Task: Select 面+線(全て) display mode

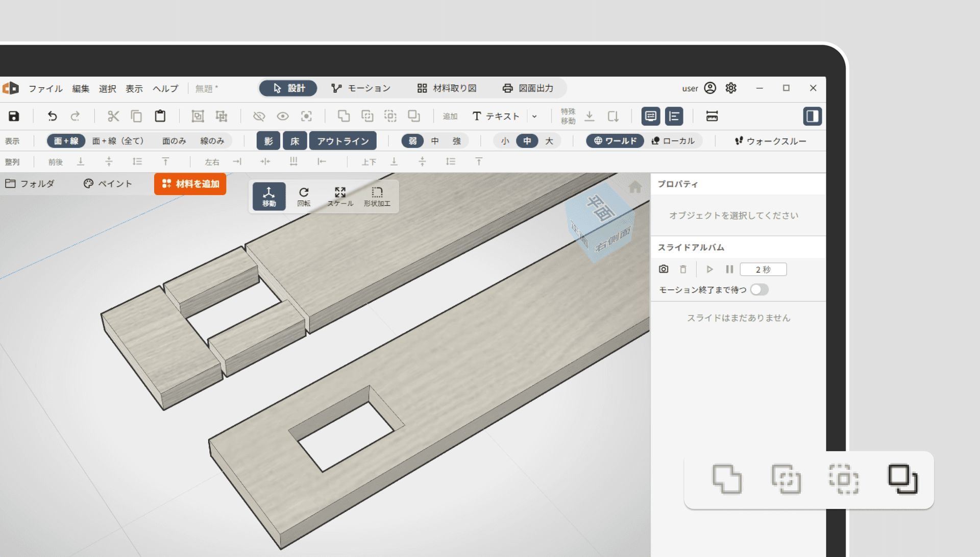Action: coord(118,141)
